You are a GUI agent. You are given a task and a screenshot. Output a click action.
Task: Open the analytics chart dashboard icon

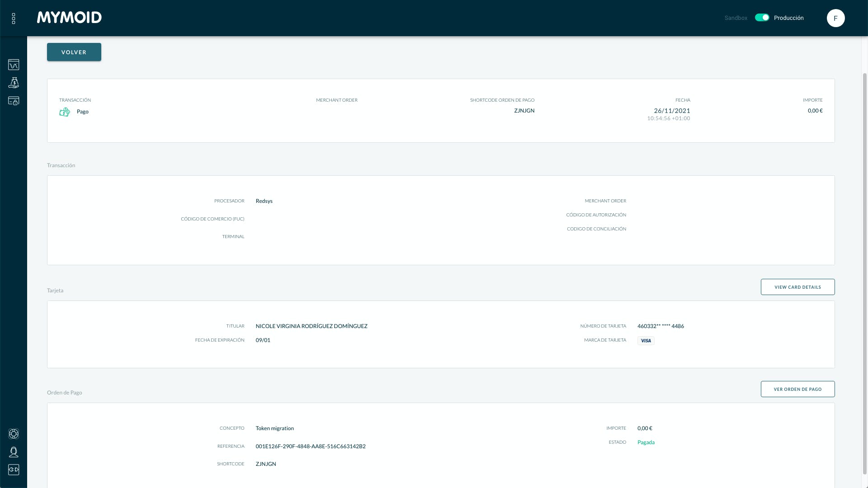coord(14,65)
